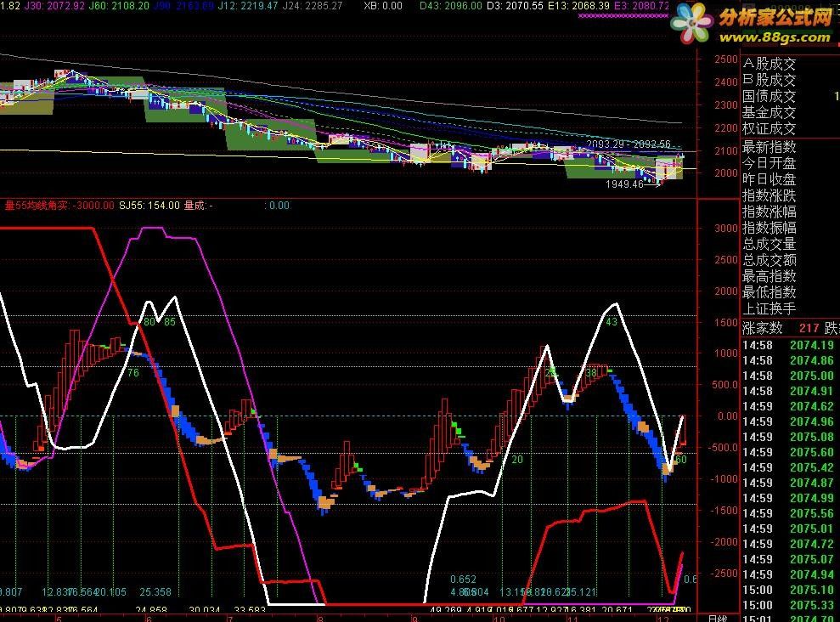Click the tick row priced 2074.91
This screenshot has height=622, width=840.
pyautogui.click(x=788, y=391)
